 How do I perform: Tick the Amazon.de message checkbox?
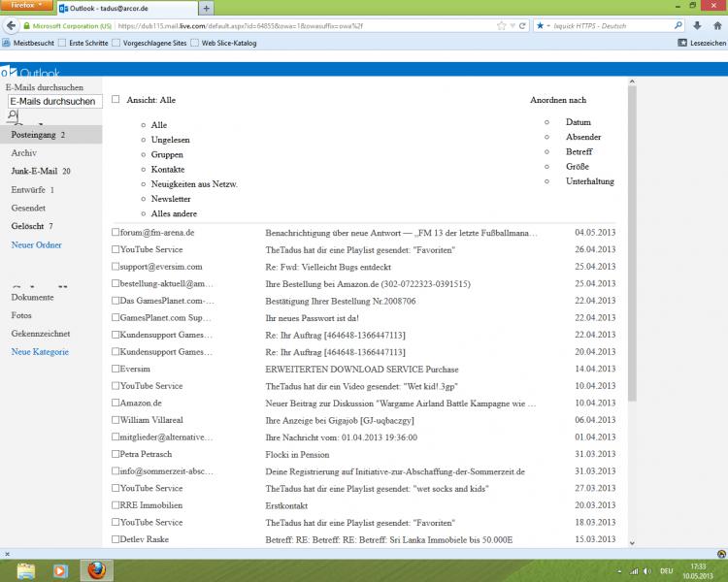[x=116, y=403]
